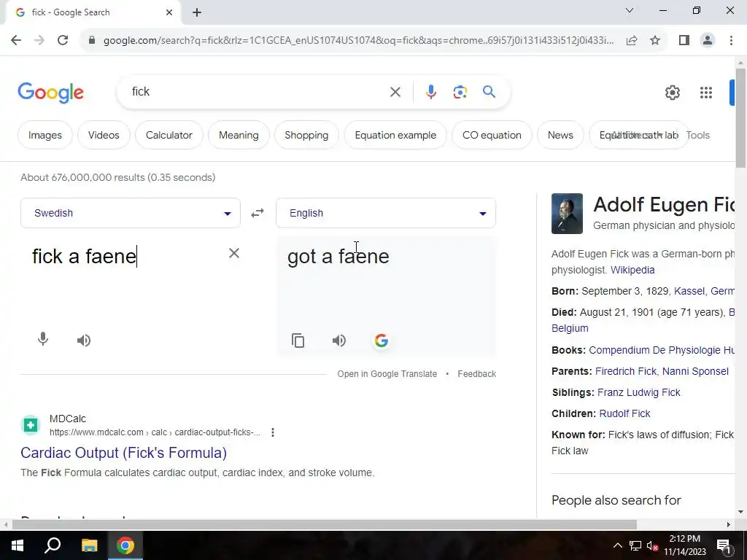The height and width of the screenshot is (560, 747).
Task: Open the Chrome three-dot menu
Action: point(731,41)
